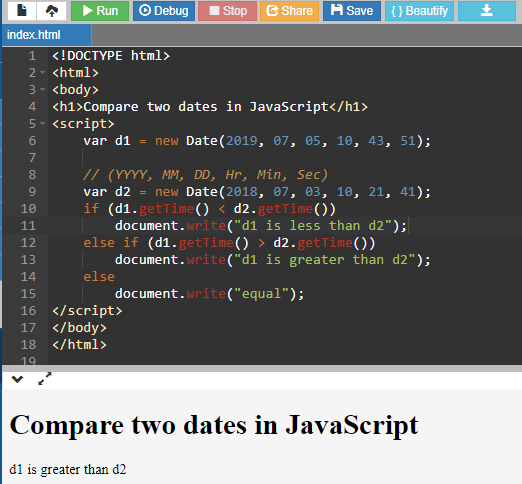Click the output heading text
The image size is (522, 484).
click(214, 425)
